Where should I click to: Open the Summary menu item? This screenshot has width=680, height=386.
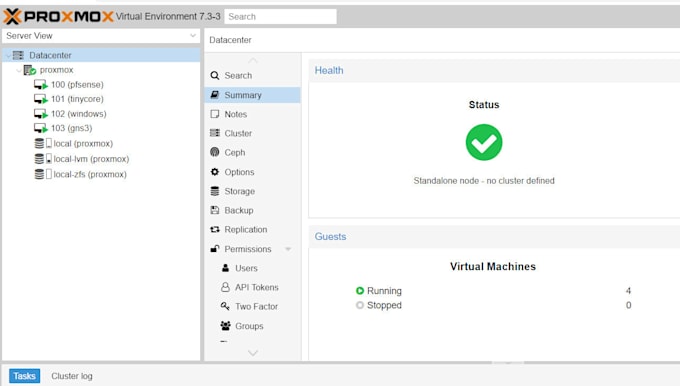[252, 95]
